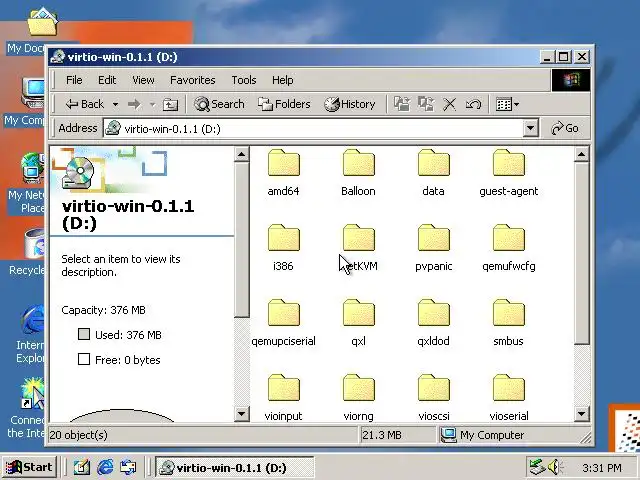The width and height of the screenshot is (640, 480).
Task: Click the Back button
Action: tap(85, 104)
